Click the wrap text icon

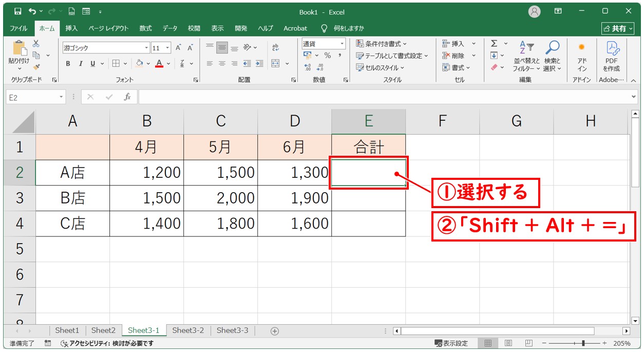[275, 48]
